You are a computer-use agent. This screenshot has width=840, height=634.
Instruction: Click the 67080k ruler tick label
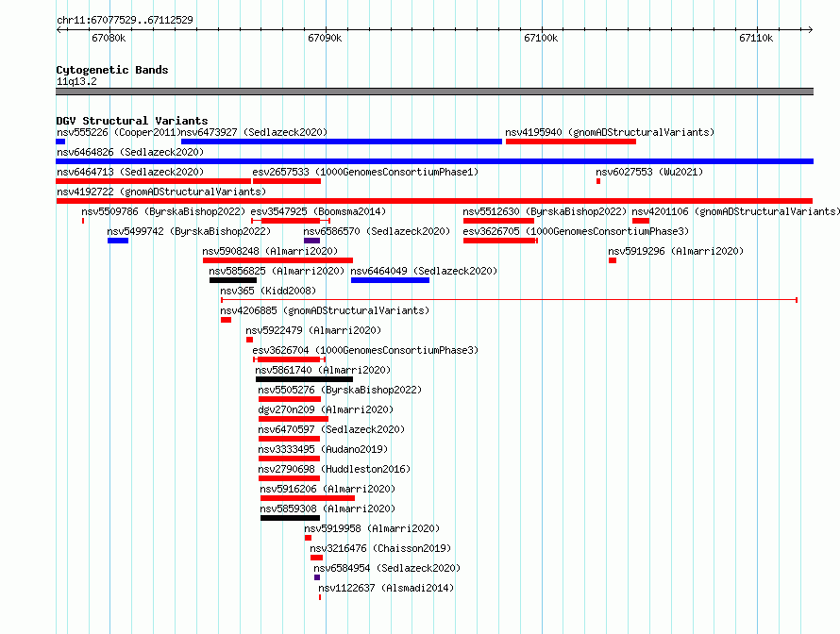109,38
